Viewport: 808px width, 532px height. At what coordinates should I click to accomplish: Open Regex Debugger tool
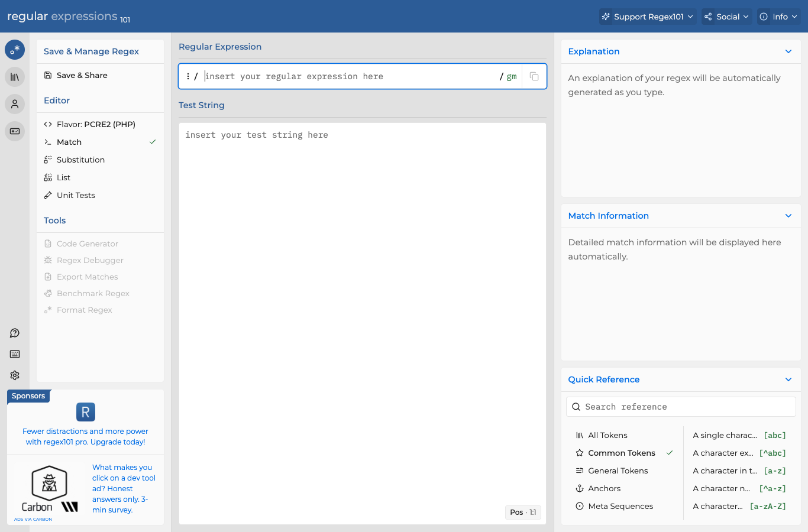click(100, 260)
